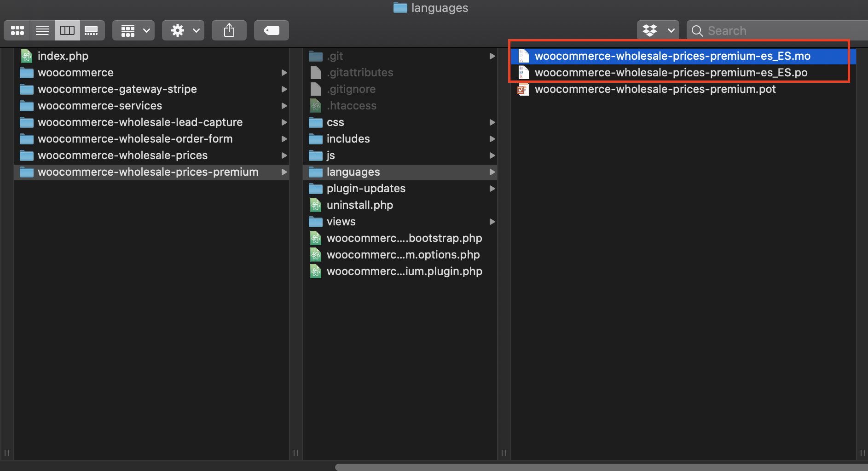Viewport: 868px width, 471px height.
Task: Switch to list view mode
Action: pos(42,31)
